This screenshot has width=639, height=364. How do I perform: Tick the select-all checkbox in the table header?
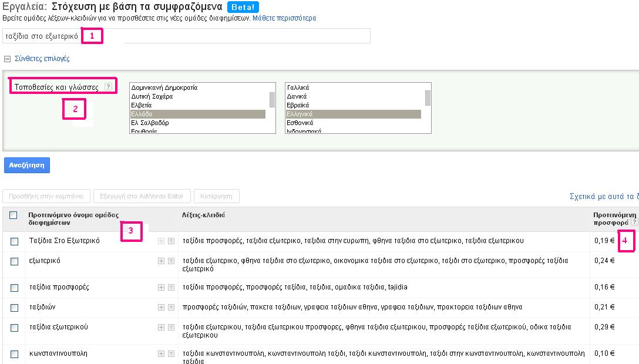point(14,215)
